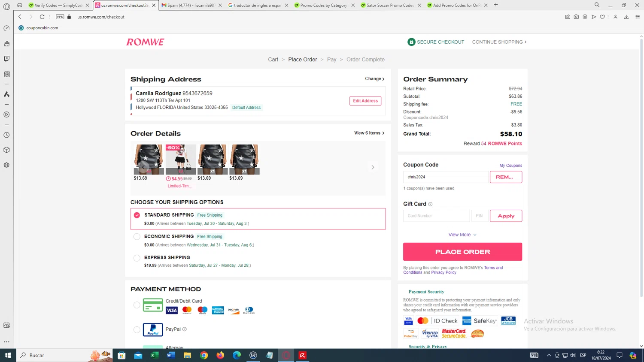Open the Twitch icon in sidebar
Screen dimensions: 644x362
point(6,59)
